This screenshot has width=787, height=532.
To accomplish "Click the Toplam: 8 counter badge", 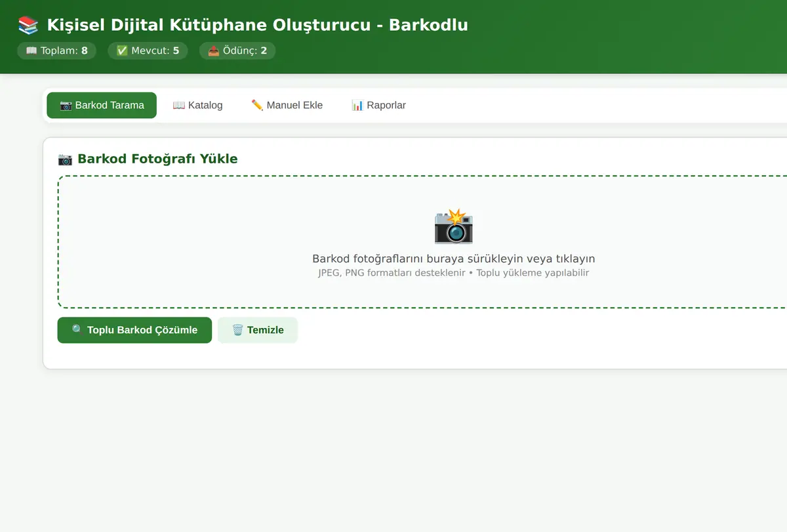I will coord(56,51).
